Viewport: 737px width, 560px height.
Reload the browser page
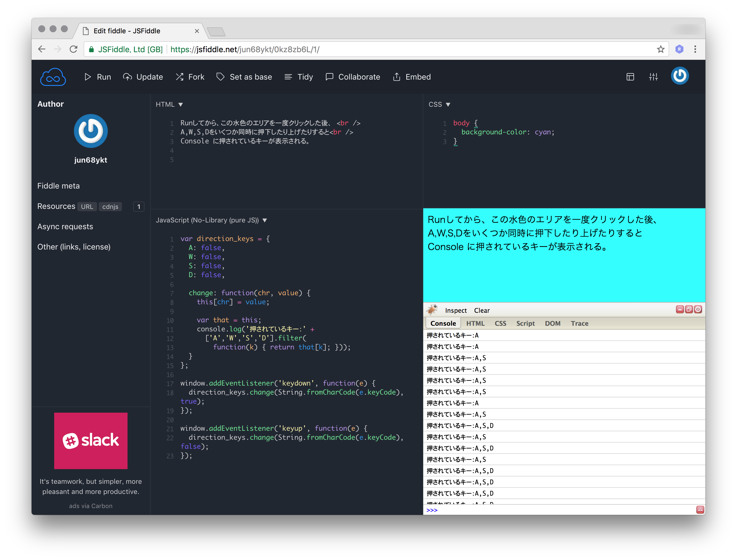coord(74,49)
